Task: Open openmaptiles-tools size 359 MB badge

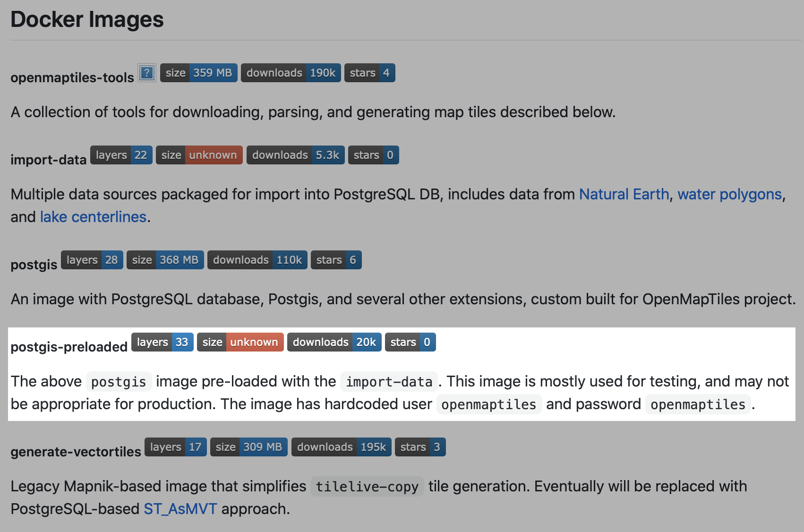Action: pos(199,73)
